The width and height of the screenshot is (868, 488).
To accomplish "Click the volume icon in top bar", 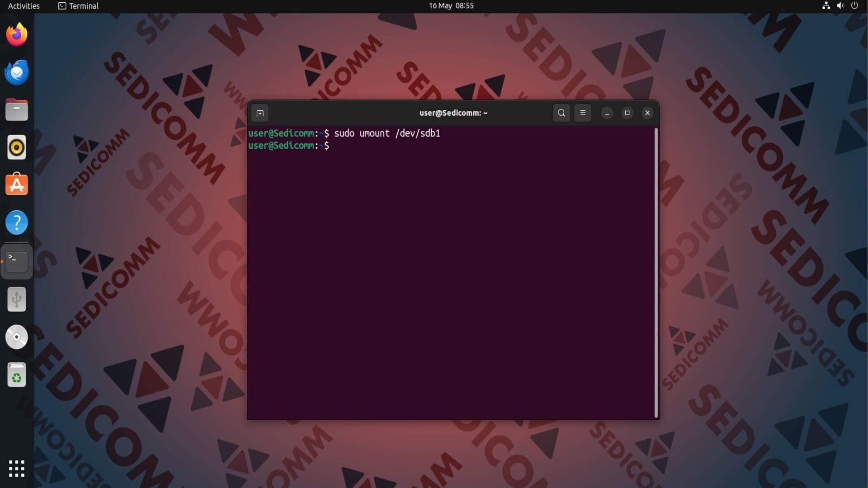I will (x=840, y=6).
